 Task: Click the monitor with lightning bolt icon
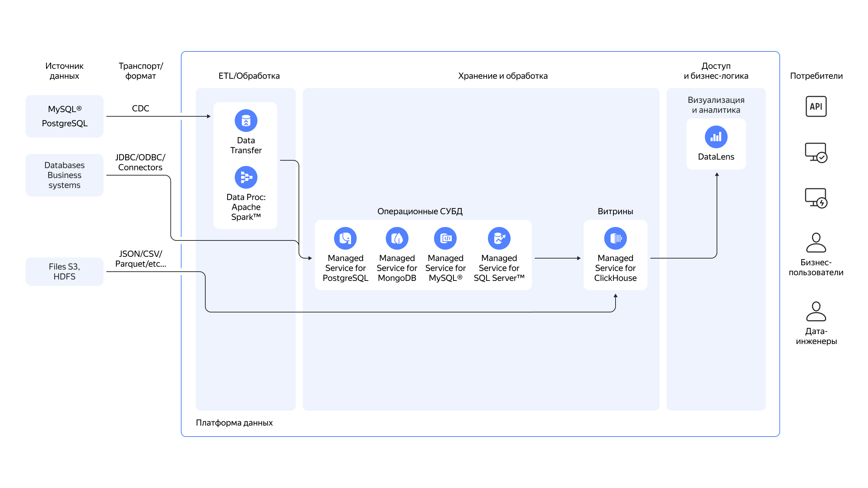[816, 198]
